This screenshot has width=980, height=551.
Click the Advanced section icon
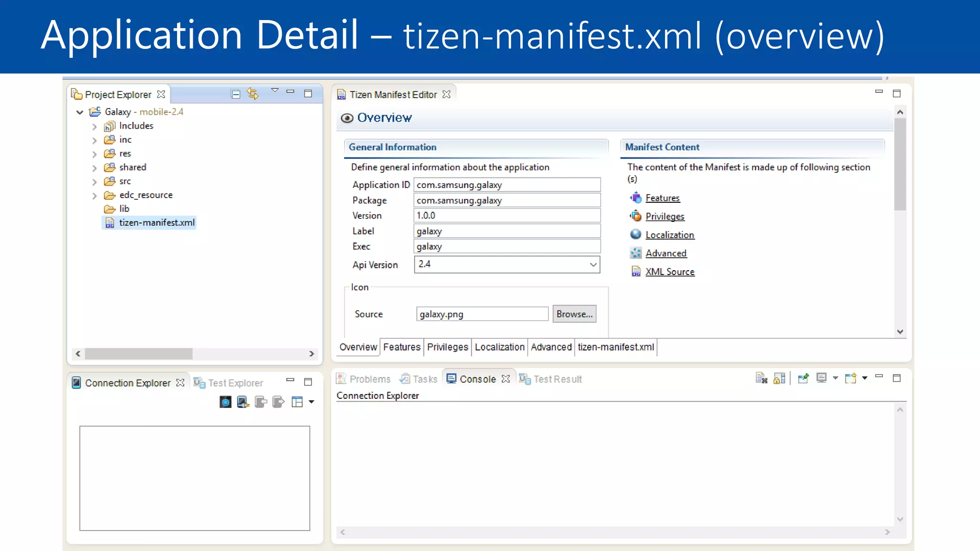(x=635, y=253)
